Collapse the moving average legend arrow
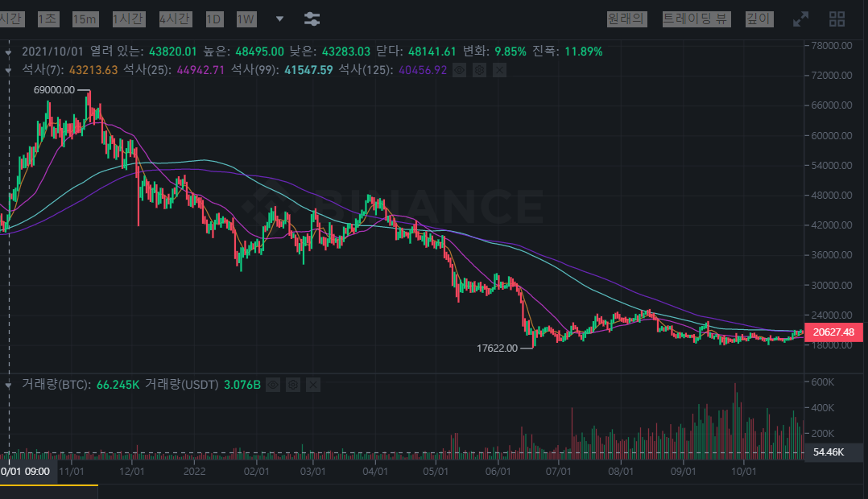The width and height of the screenshot is (868, 499). click(x=8, y=70)
